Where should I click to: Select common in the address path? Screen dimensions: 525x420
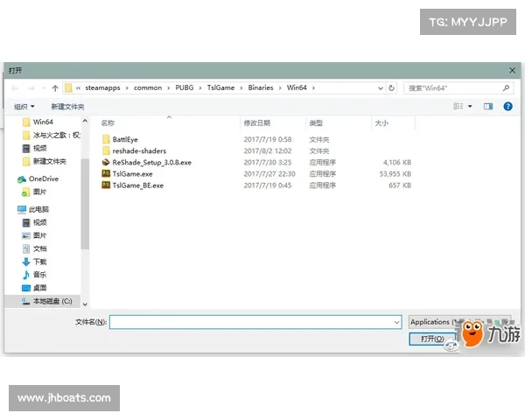click(148, 87)
